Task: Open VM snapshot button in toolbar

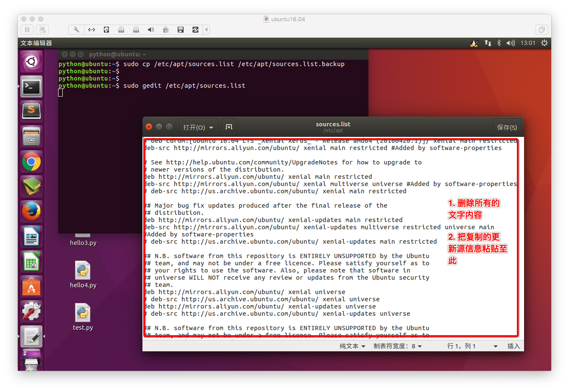Action: click(42, 30)
